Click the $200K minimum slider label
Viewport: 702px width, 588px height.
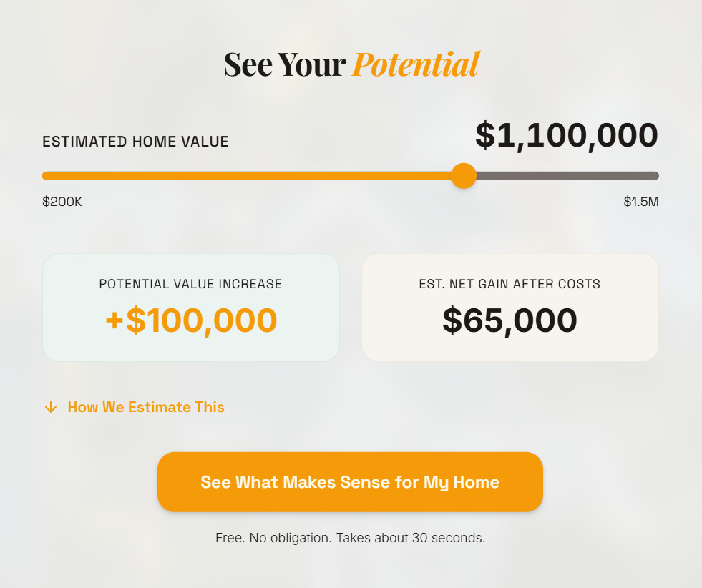pos(62,202)
